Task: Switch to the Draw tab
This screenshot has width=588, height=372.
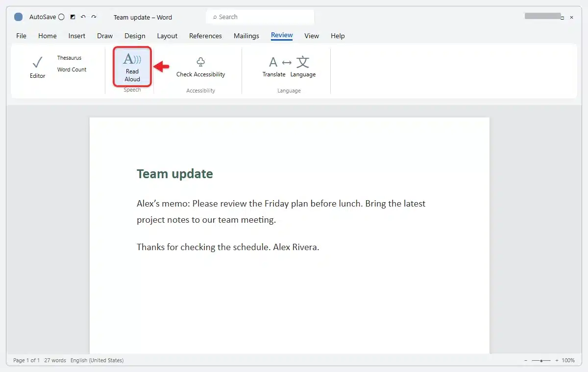Action: (x=105, y=36)
